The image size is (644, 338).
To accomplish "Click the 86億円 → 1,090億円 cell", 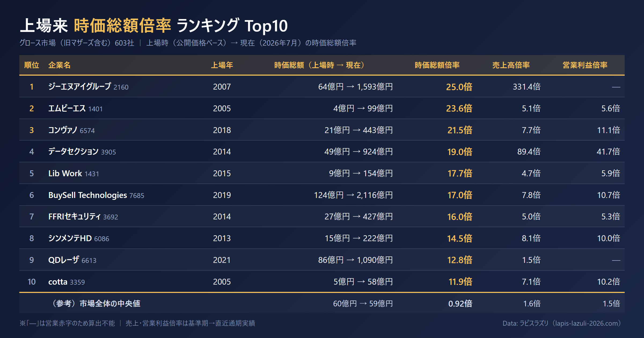I will pyautogui.click(x=356, y=260).
